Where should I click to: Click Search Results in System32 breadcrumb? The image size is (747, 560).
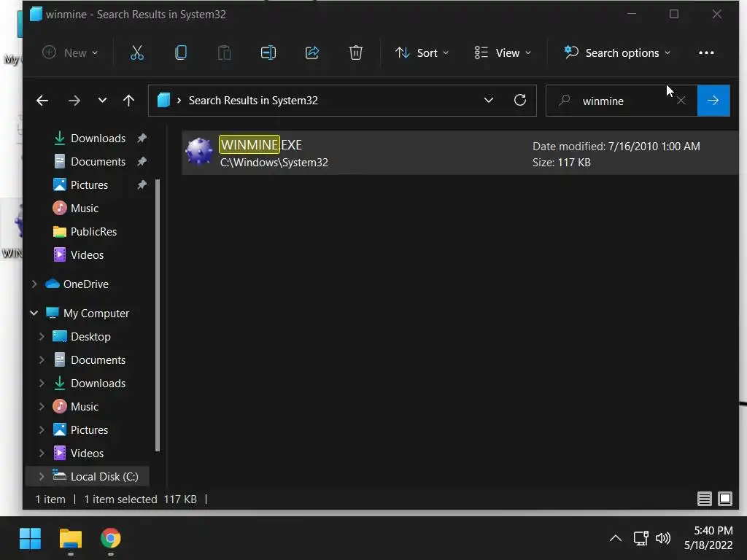pyautogui.click(x=253, y=101)
